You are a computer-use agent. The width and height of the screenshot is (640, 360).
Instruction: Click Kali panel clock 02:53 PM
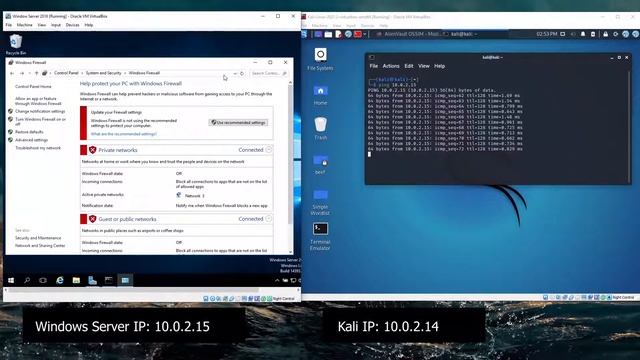547,34
